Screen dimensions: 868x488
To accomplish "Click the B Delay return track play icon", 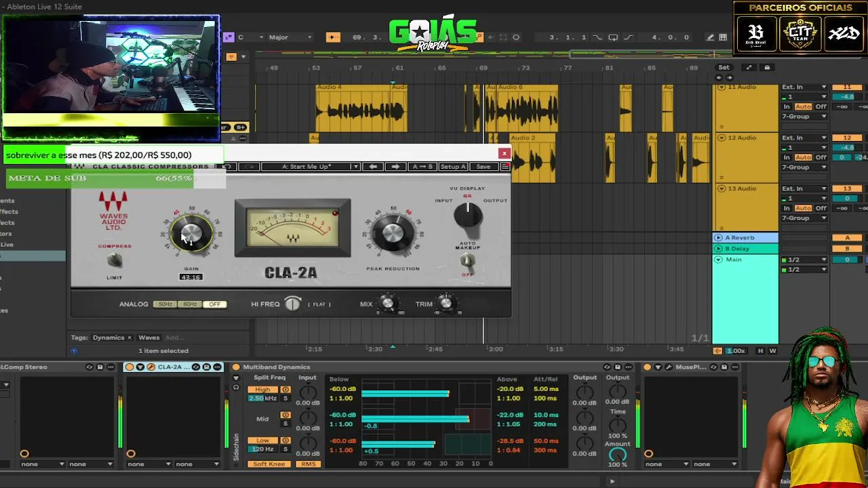I will coord(719,249).
